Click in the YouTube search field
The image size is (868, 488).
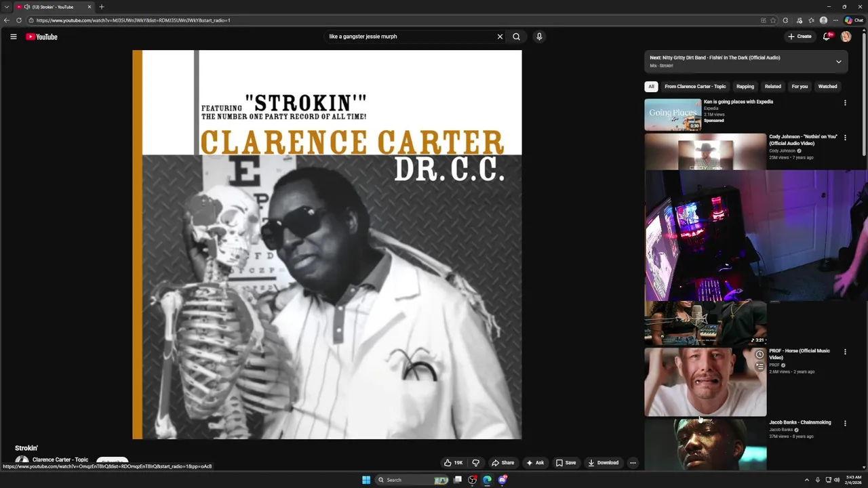pos(410,37)
